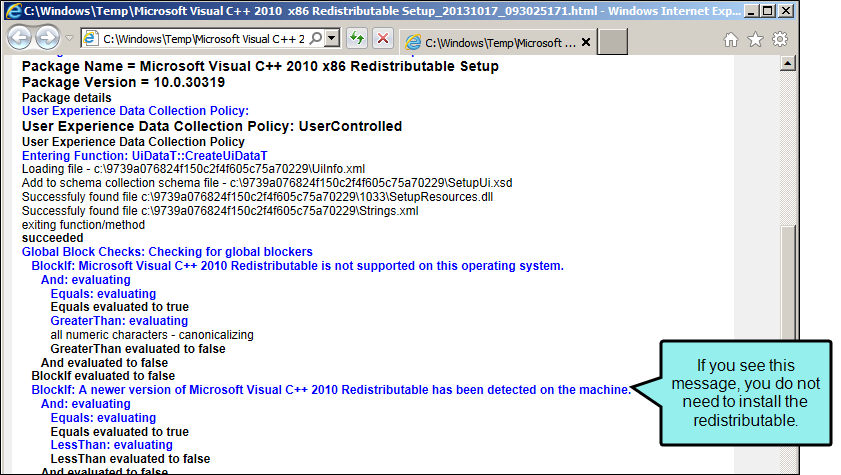
Task: Click the bold 'succeeded' text
Action: 53,238
